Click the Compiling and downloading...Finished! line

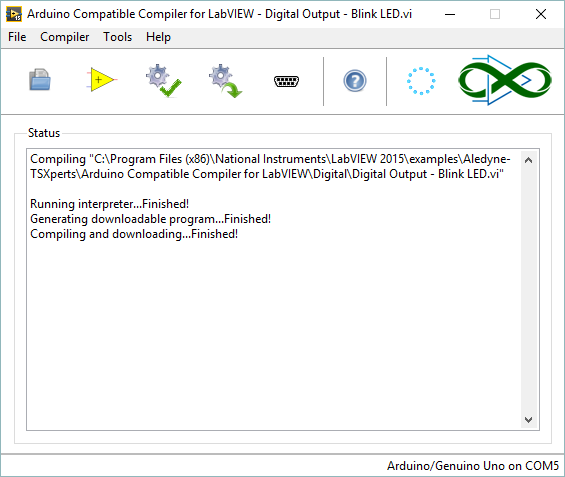[x=134, y=234]
